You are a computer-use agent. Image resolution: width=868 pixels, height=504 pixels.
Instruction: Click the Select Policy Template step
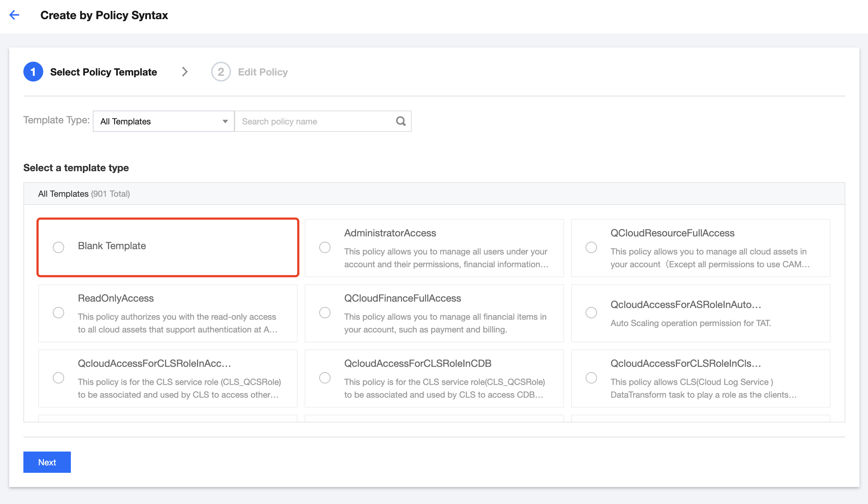coord(103,72)
